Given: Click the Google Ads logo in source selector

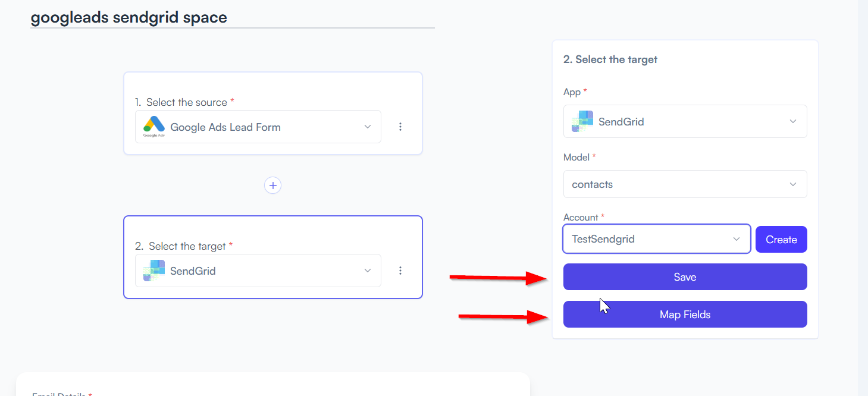Looking at the screenshot, I should [154, 126].
